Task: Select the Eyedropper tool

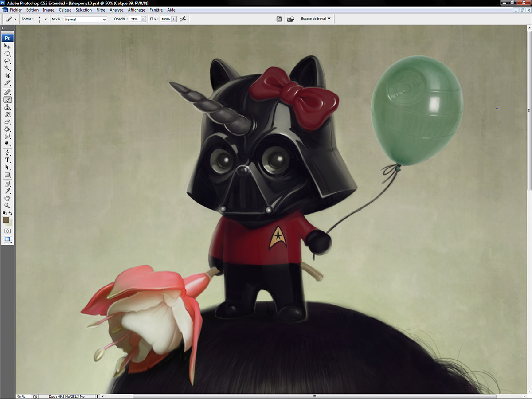Action: pyautogui.click(x=8, y=191)
